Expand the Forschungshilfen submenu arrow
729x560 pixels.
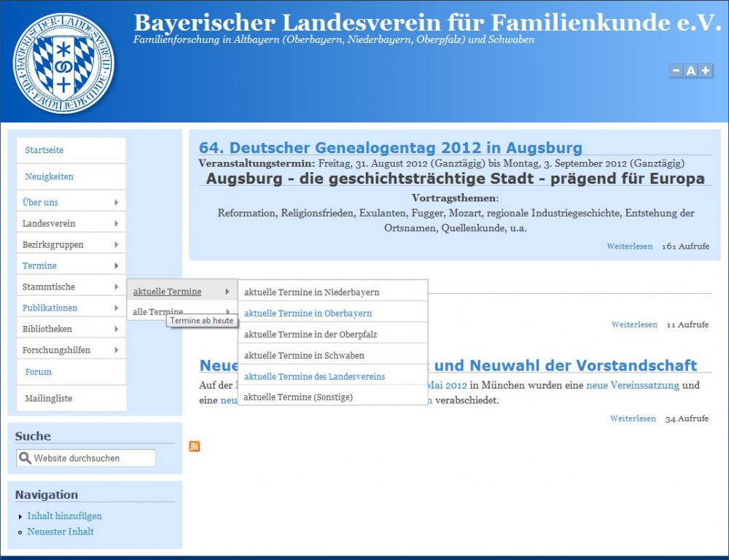click(x=116, y=351)
